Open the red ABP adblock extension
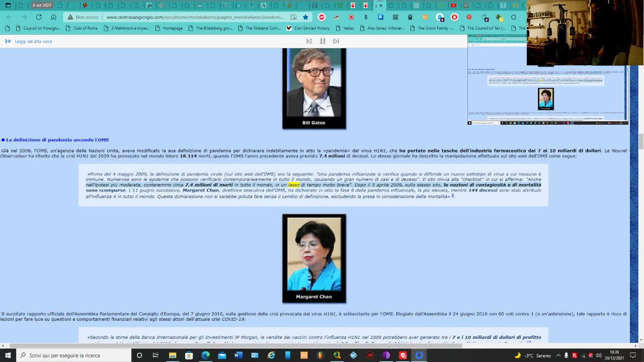Screen dimensions: 644x362 [321, 17]
